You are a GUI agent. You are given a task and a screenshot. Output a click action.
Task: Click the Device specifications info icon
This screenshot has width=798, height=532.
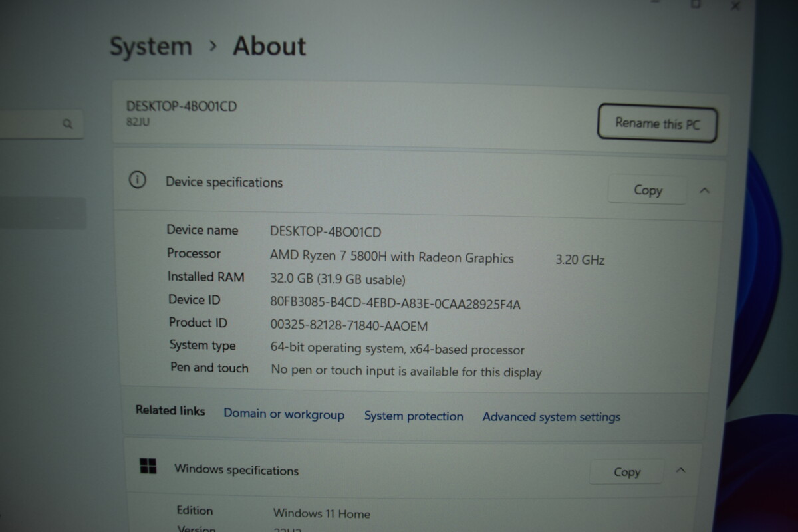(x=137, y=180)
